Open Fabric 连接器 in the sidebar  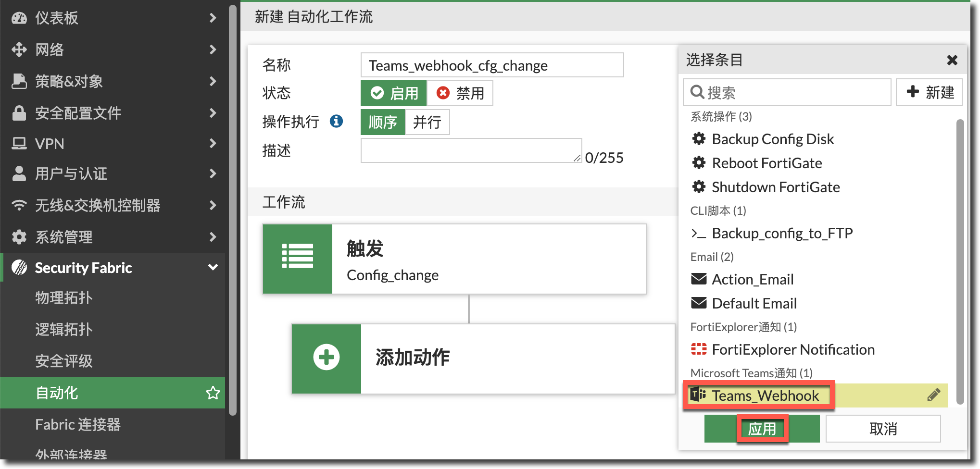tap(77, 424)
